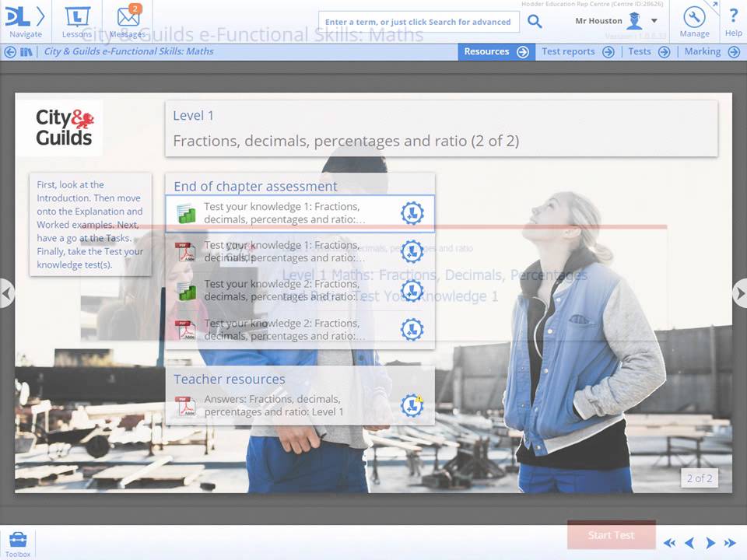The height and width of the screenshot is (560, 747).
Task: Click assign icon for Test your knowledge 1 PDF
Action: tap(412, 251)
